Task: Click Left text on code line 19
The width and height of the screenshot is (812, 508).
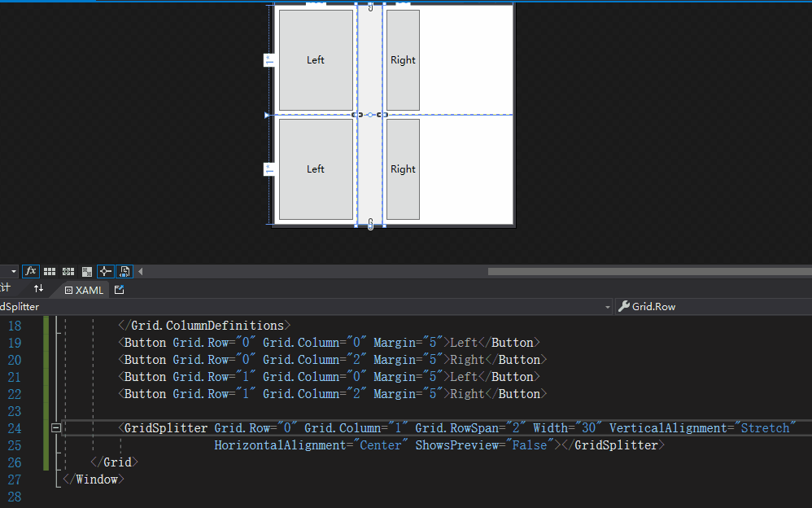Action: tap(464, 343)
